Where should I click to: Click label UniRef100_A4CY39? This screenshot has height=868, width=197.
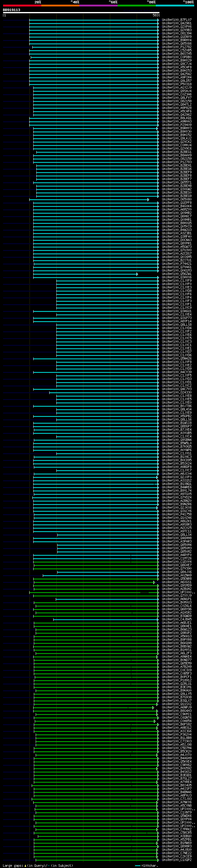pos(177,372)
